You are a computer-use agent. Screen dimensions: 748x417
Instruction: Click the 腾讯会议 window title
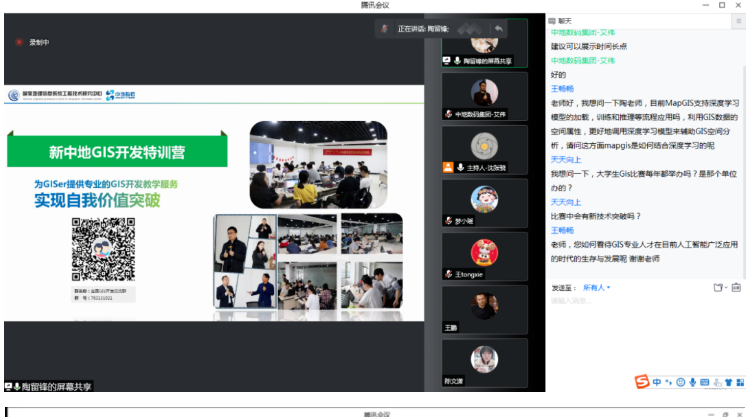click(374, 6)
